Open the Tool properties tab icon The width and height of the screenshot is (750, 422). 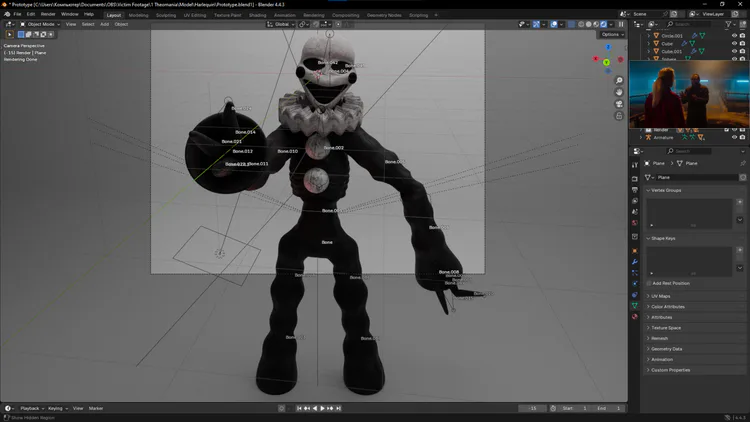point(635,165)
